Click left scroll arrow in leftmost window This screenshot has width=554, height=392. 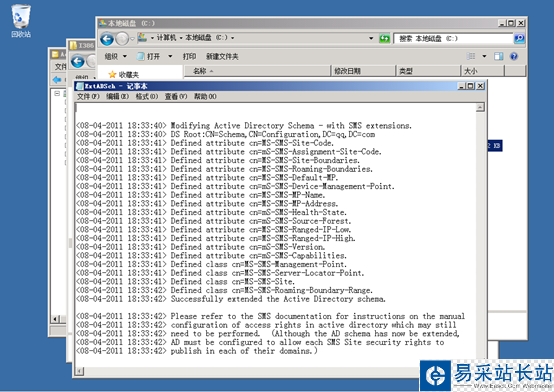pyautogui.click(x=55, y=319)
